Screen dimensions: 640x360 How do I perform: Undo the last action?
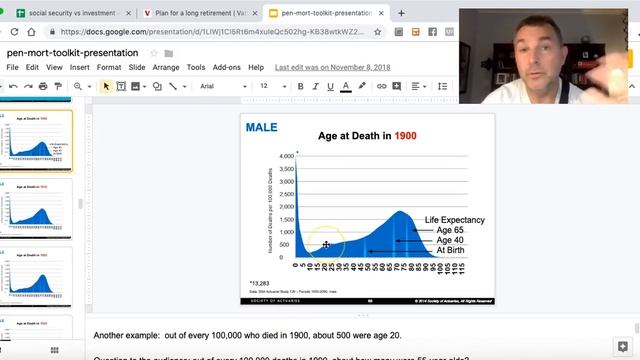13,86
